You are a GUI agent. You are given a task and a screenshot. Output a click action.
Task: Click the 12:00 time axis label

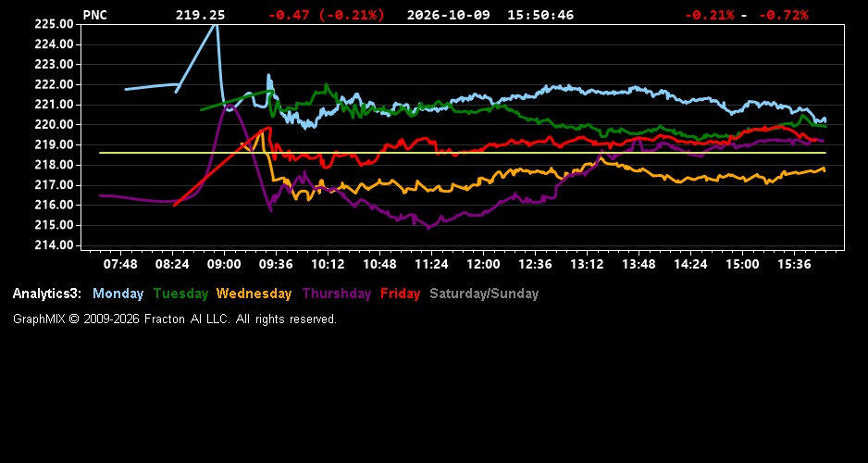483,264
